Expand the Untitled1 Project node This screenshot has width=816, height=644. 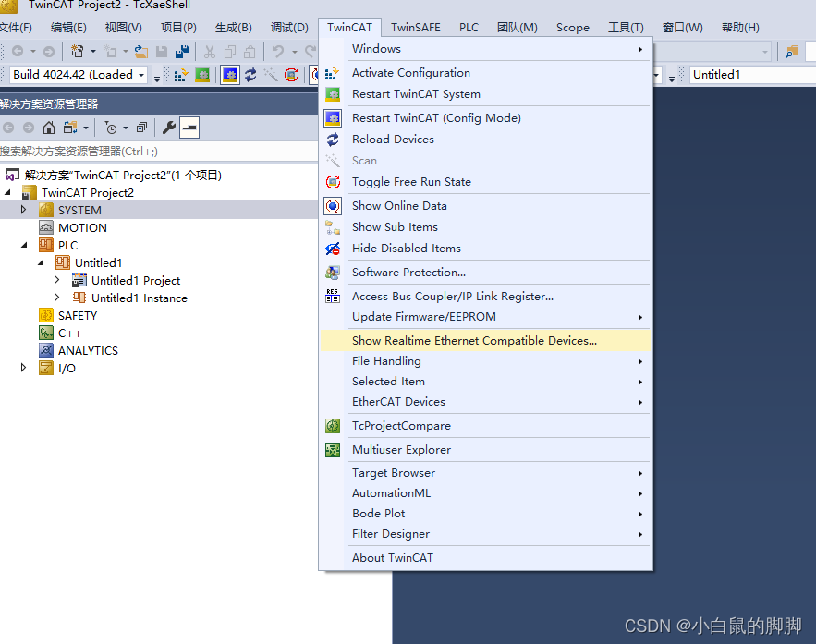click(x=56, y=280)
